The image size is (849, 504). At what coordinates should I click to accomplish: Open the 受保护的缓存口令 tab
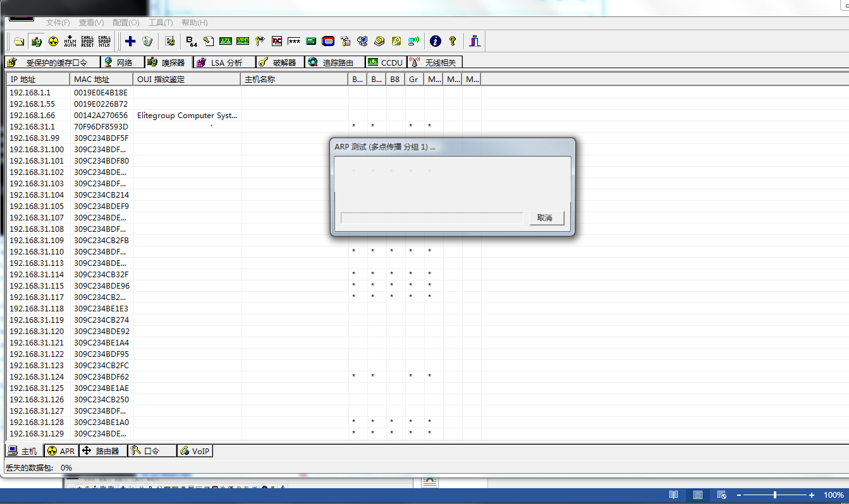(52, 63)
